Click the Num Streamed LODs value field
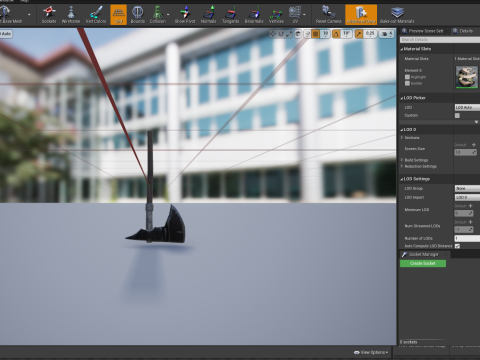Image resolution: width=480 pixels, height=360 pixels. 464,230
